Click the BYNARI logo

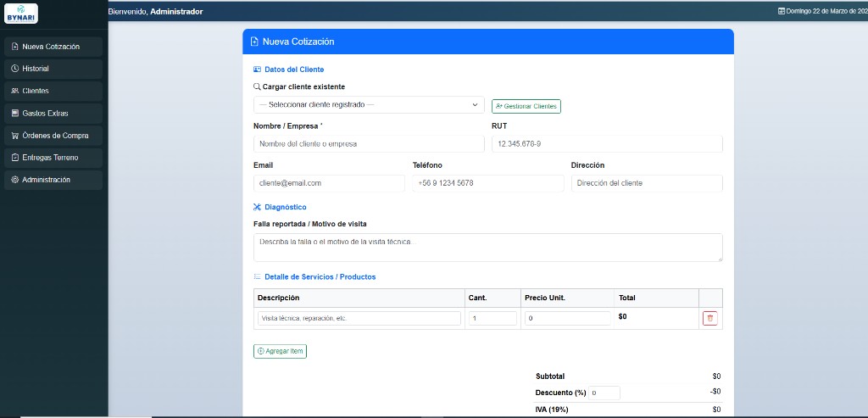point(21,14)
